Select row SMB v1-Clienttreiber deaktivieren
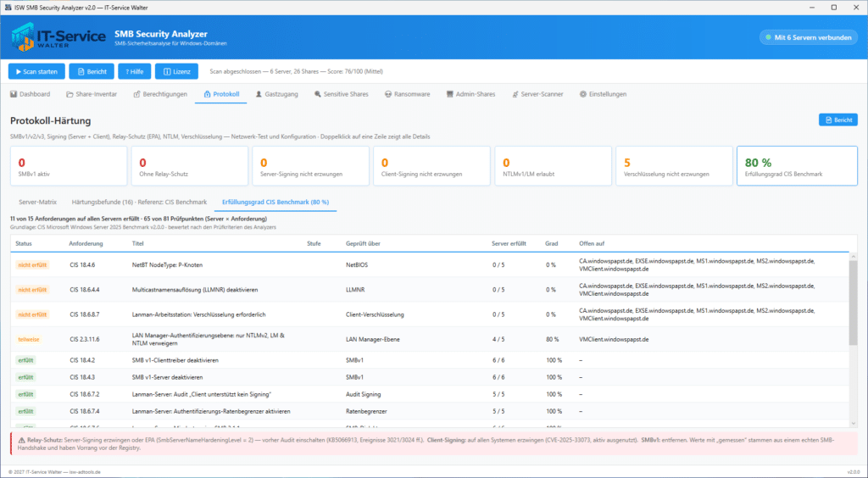The width and height of the screenshot is (868, 478). (430, 360)
